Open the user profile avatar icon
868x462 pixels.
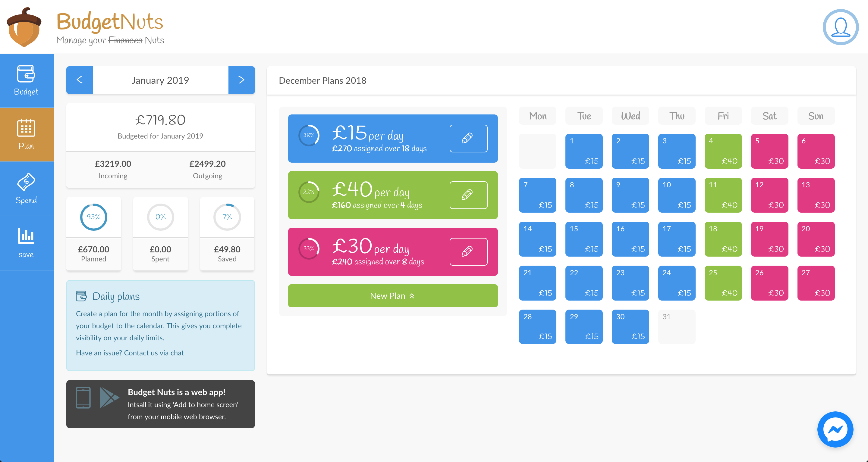840,27
